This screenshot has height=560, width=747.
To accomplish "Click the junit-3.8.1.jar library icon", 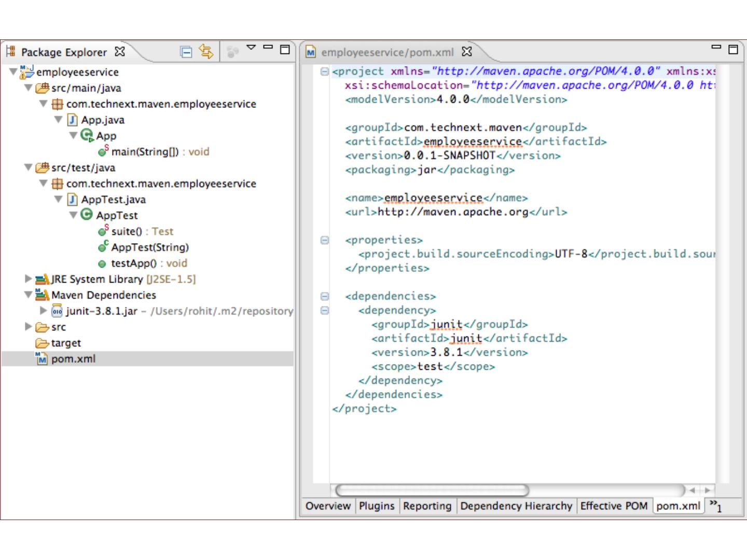I will (x=57, y=311).
